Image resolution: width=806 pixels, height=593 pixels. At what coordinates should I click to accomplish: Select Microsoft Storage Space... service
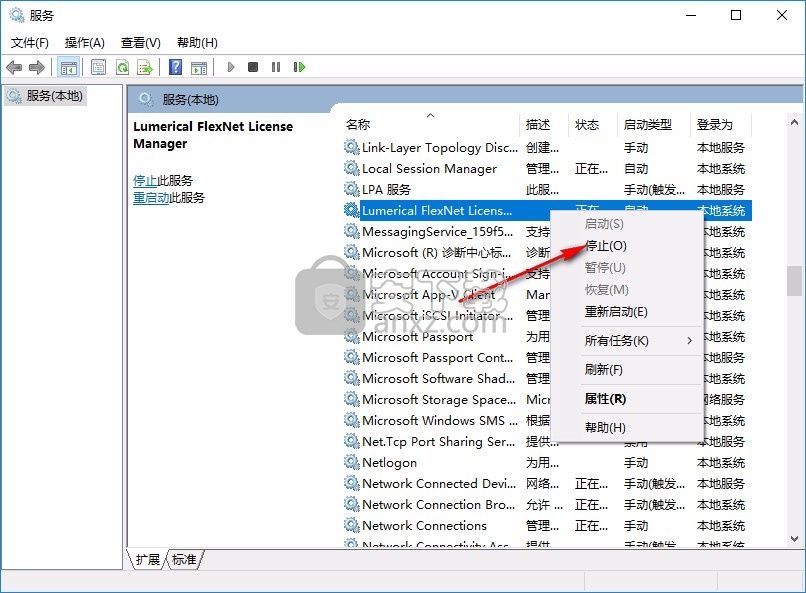point(439,399)
